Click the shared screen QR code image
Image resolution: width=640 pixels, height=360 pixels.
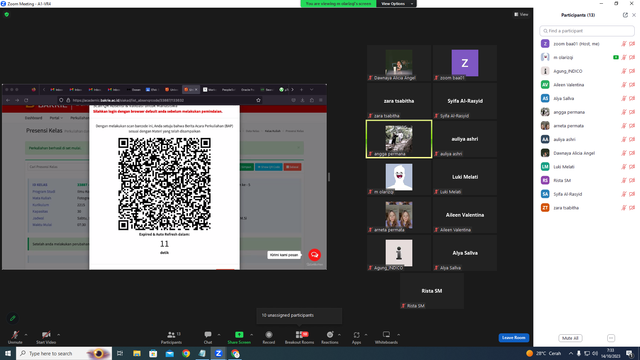pos(164,184)
